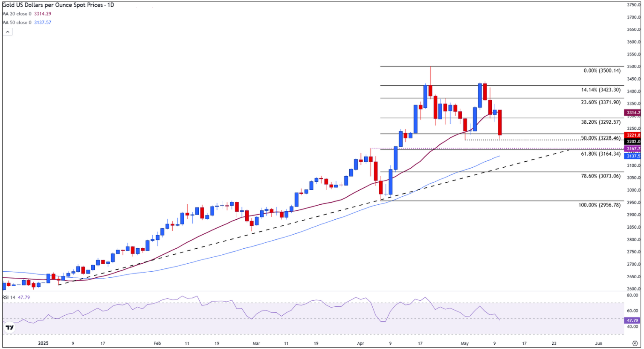The height and width of the screenshot is (349, 644).
Task: Open chart settings gear icon in bottom-right corner
Action: (635, 343)
